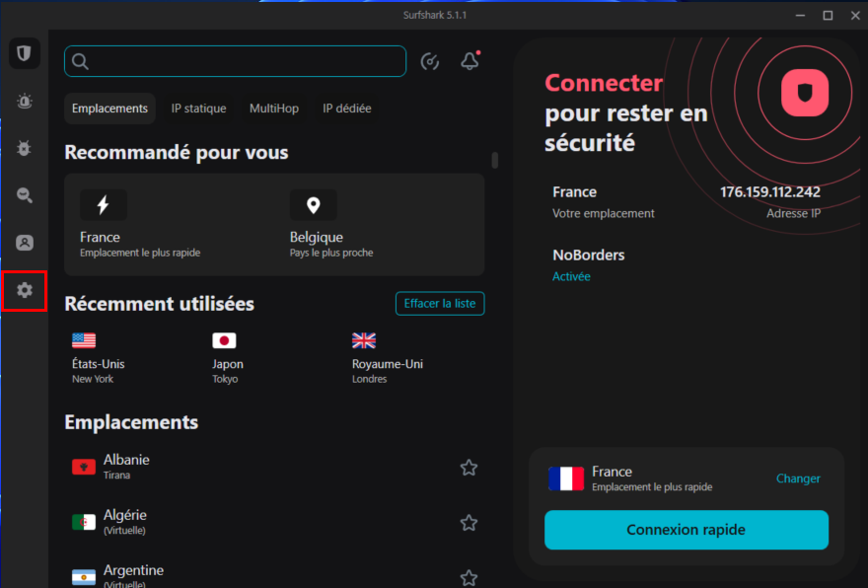The height and width of the screenshot is (588, 868).
Task: Click the Algérie (Virtuelle) row text
Action: click(125, 522)
